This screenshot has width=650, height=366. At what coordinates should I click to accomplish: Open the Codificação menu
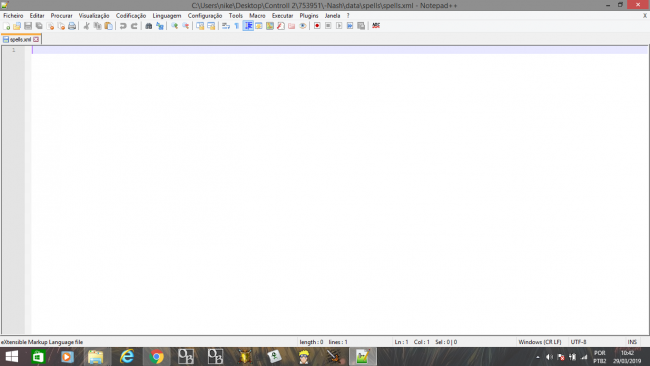(x=131, y=16)
